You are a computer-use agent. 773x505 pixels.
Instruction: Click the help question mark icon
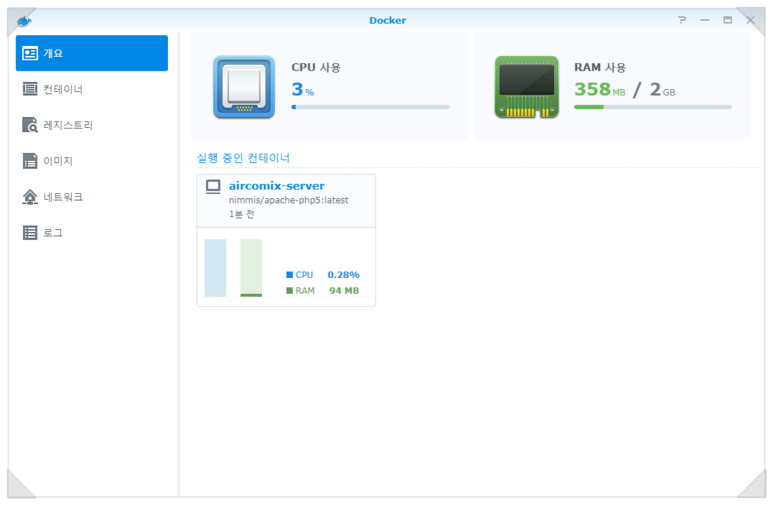point(682,20)
